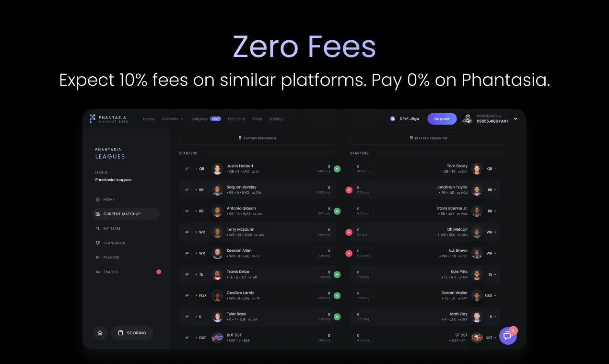Open the chat support bubble icon

pyautogui.click(x=508, y=336)
